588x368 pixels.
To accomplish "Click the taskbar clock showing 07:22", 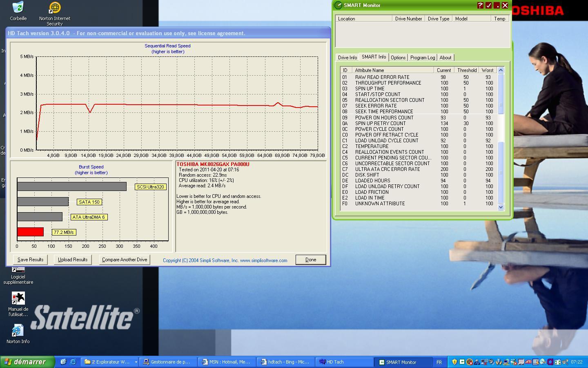I will coord(577,362).
